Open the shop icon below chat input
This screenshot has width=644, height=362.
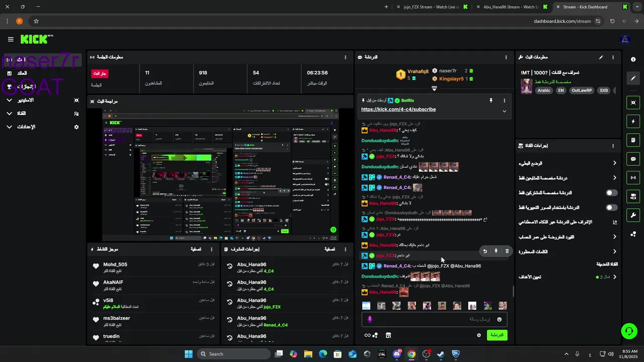[388, 335]
